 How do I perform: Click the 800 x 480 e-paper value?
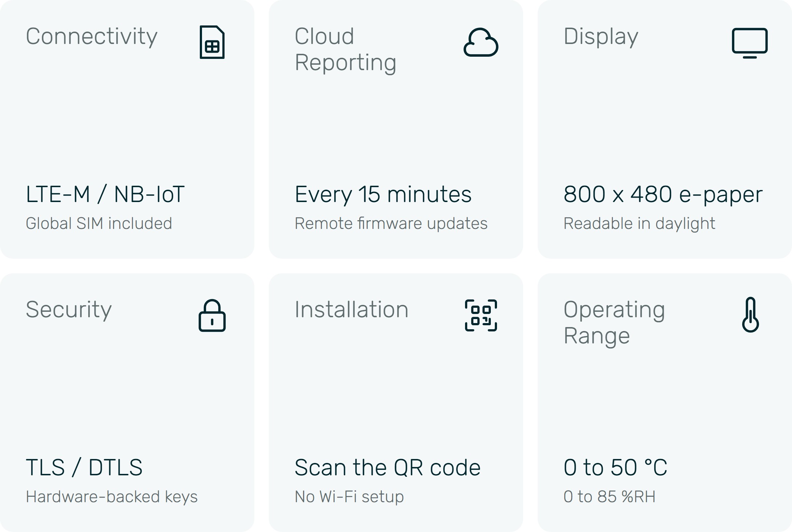click(x=663, y=195)
